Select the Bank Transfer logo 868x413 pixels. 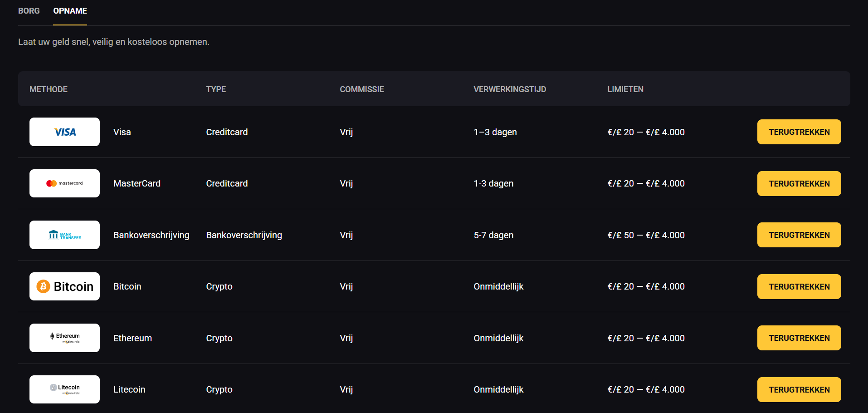(64, 235)
